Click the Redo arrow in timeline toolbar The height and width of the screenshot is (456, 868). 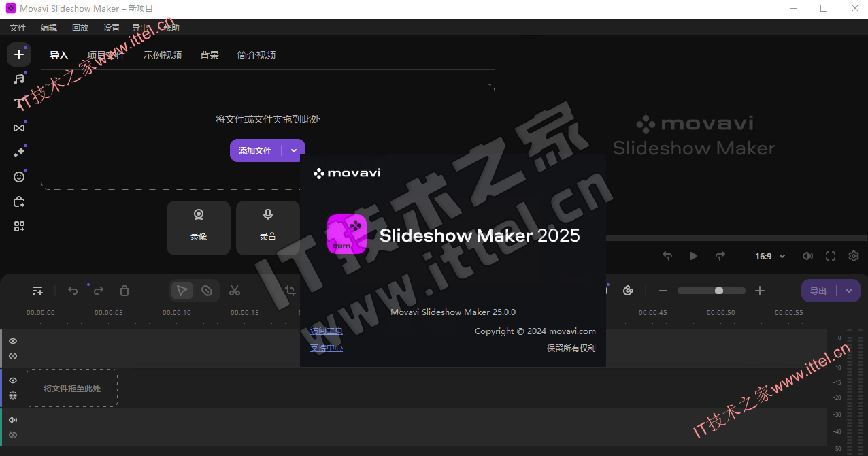tap(99, 291)
